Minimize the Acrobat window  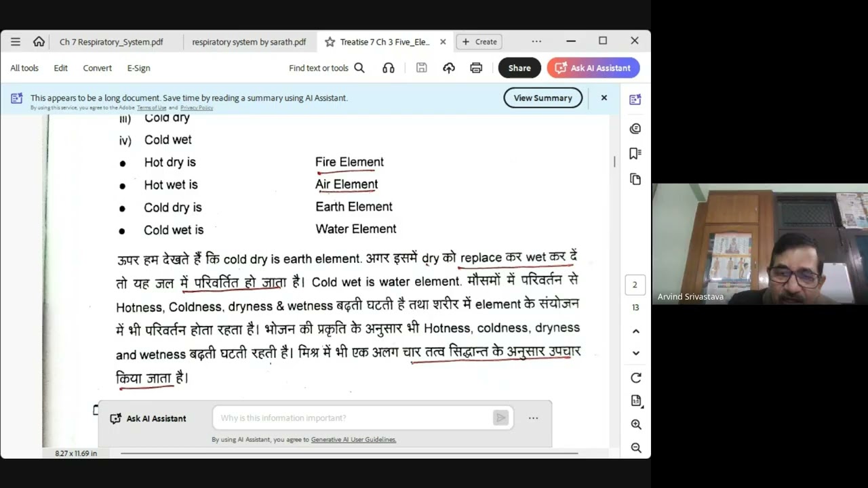pos(571,41)
